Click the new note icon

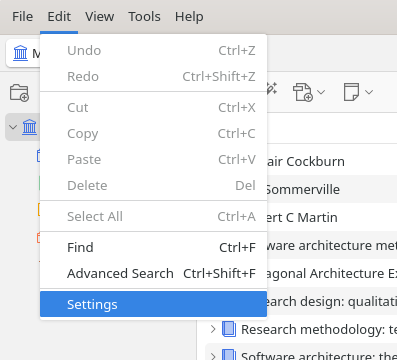tap(351, 92)
